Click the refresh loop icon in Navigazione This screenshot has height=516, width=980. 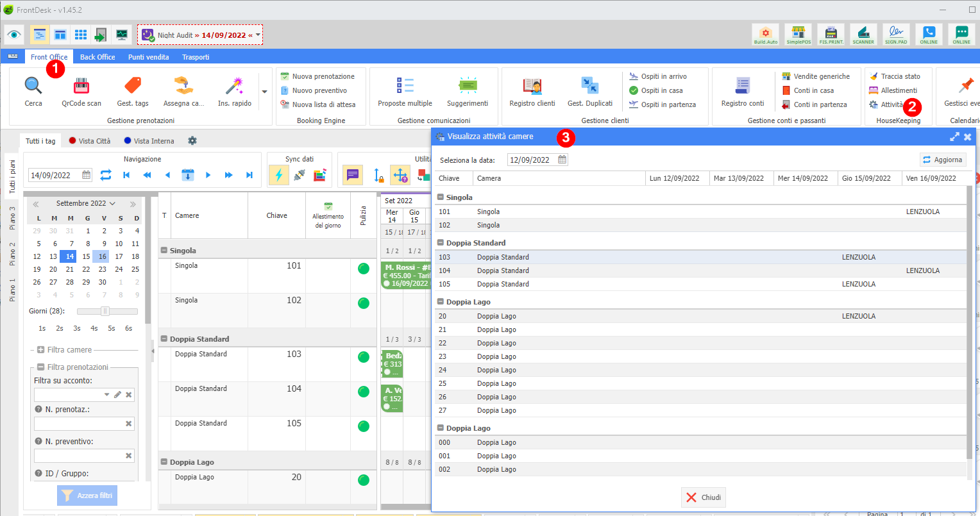tap(106, 175)
